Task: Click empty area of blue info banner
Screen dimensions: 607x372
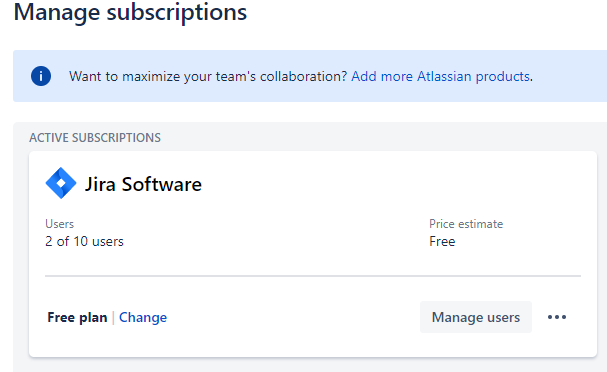Action: (x=569, y=76)
